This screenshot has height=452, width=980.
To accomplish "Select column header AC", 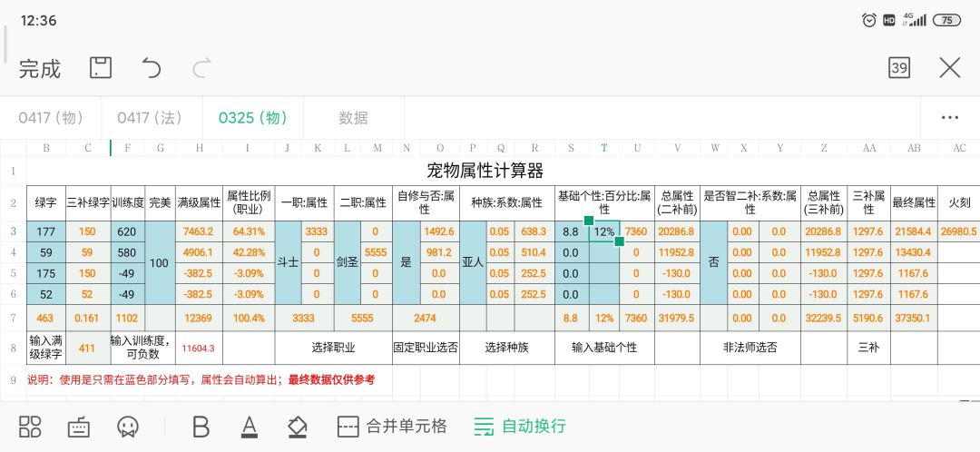I will 959,148.
